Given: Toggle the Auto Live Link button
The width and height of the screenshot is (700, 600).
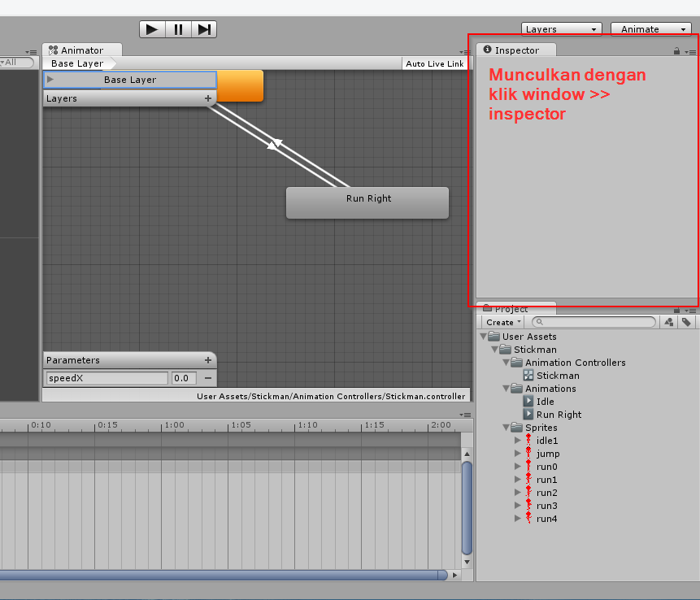Looking at the screenshot, I should pos(435,63).
